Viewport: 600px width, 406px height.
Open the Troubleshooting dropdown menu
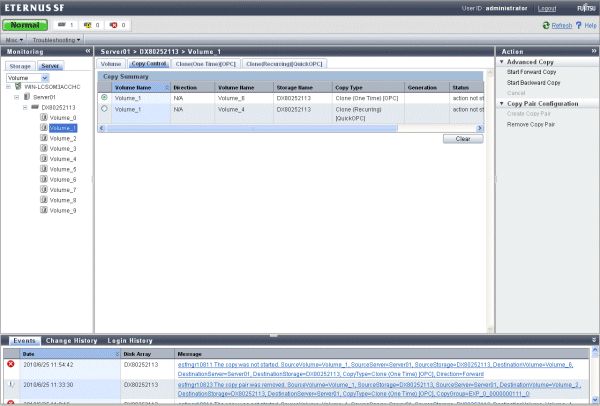coord(56,40)
